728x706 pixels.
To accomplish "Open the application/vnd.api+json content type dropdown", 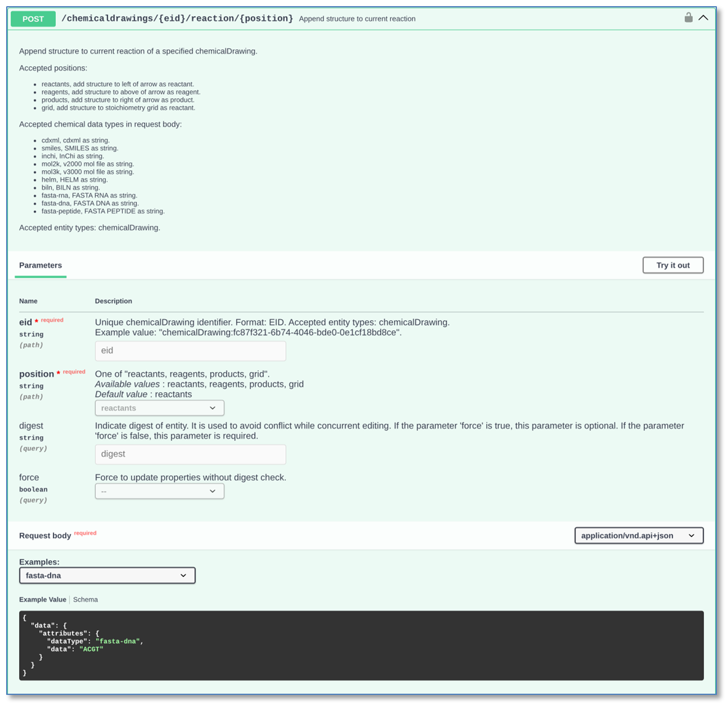I will pos(639,536).
